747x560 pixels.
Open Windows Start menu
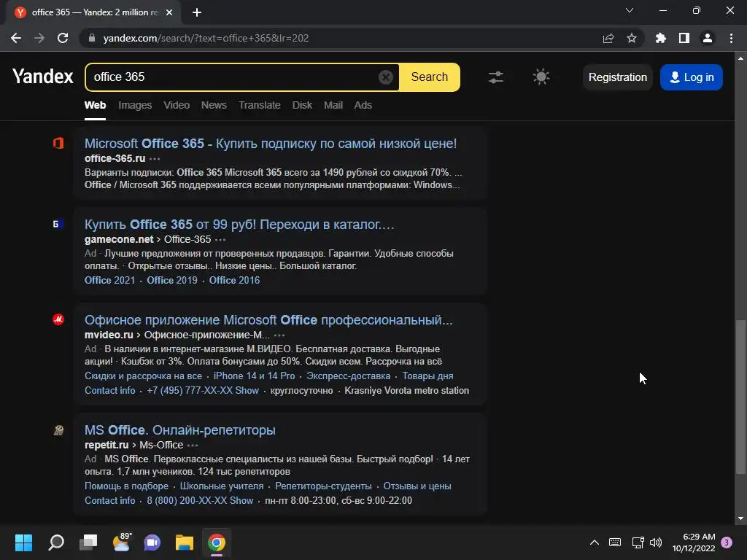coord(23,542)
